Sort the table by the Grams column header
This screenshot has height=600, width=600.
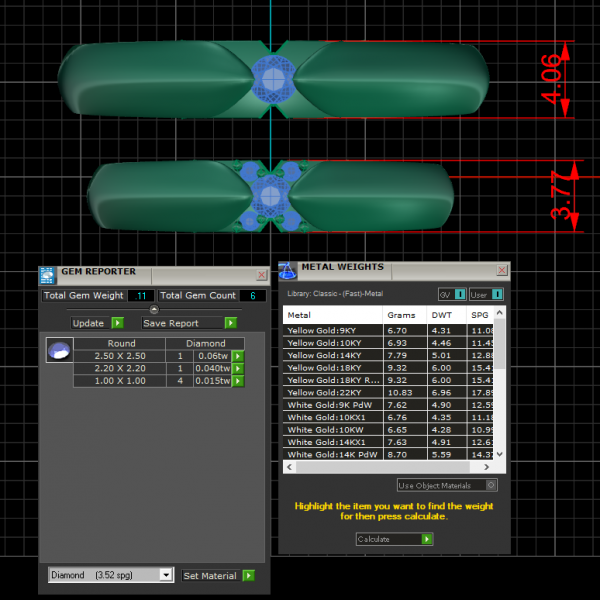401,315
